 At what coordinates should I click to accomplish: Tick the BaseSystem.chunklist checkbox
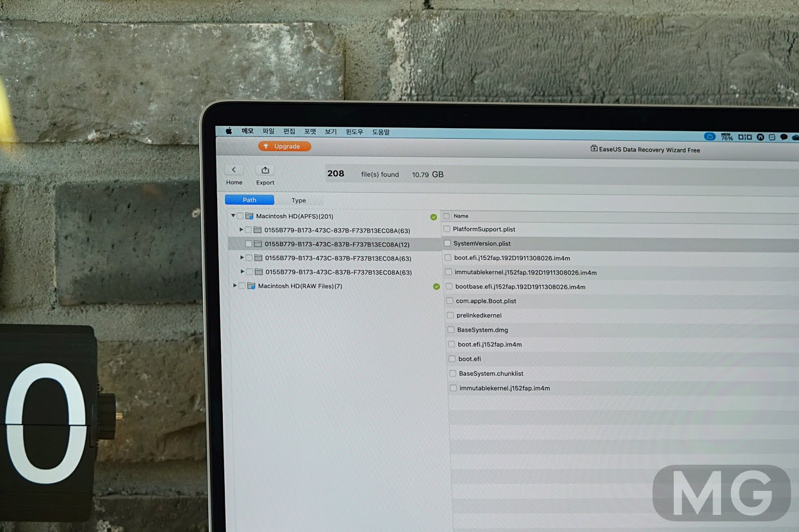[453, 373]
